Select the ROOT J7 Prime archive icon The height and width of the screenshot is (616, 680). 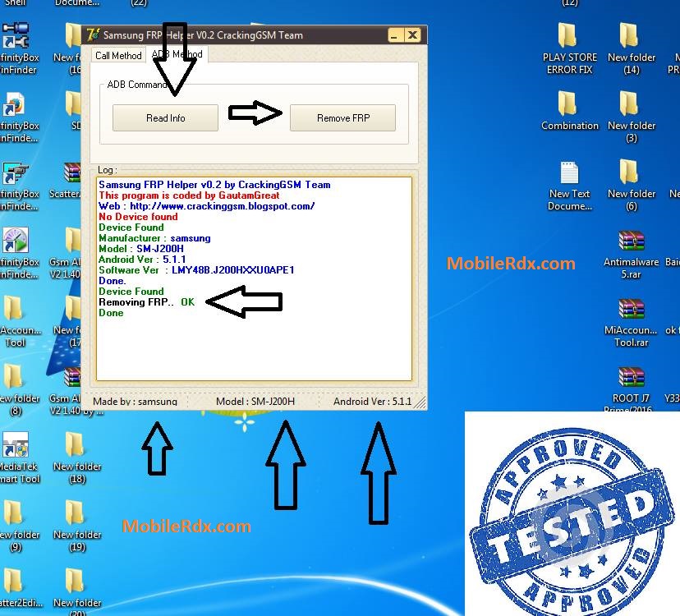point(631,389)
